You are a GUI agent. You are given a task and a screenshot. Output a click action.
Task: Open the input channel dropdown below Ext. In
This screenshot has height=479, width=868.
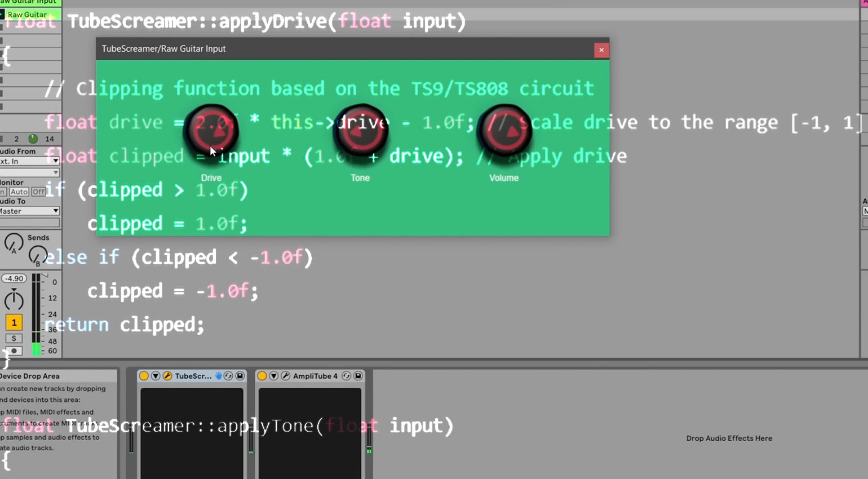point(29,172)
